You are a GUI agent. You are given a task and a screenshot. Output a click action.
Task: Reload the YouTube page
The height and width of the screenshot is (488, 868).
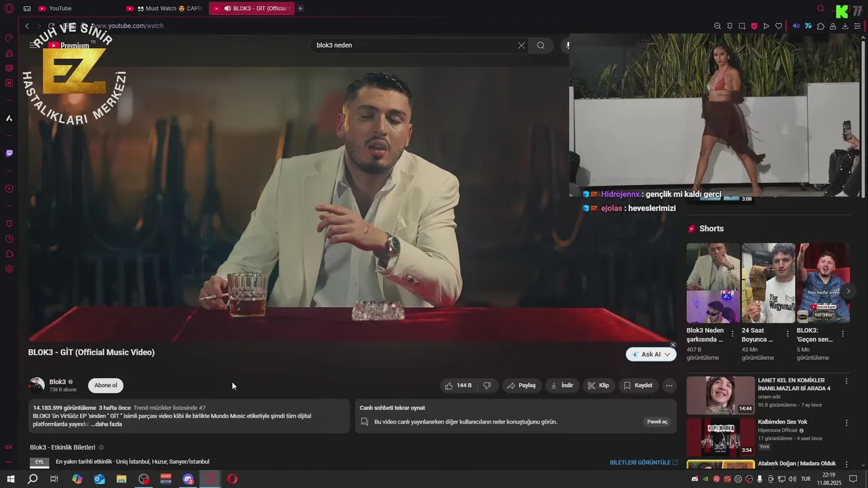coord(51,26)
